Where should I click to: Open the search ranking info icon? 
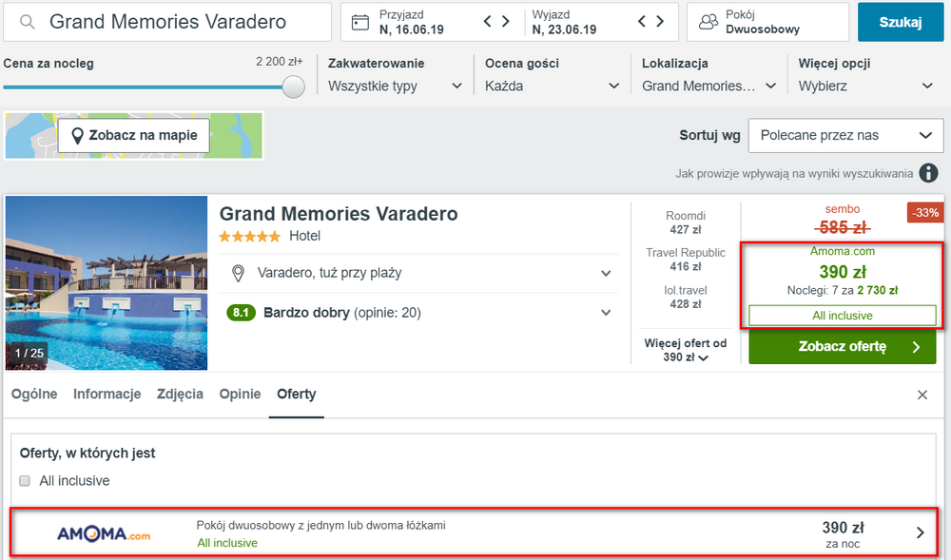point(928,173)
